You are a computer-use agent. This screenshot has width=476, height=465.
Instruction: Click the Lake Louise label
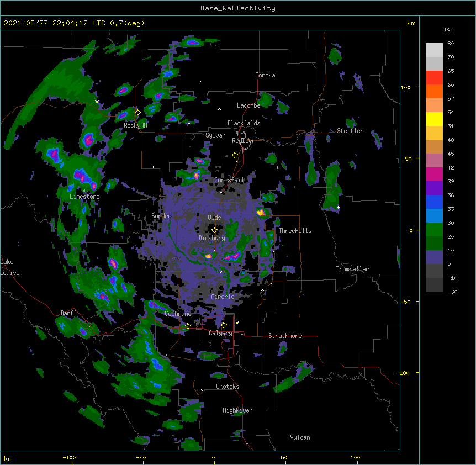tap(10, 267)
